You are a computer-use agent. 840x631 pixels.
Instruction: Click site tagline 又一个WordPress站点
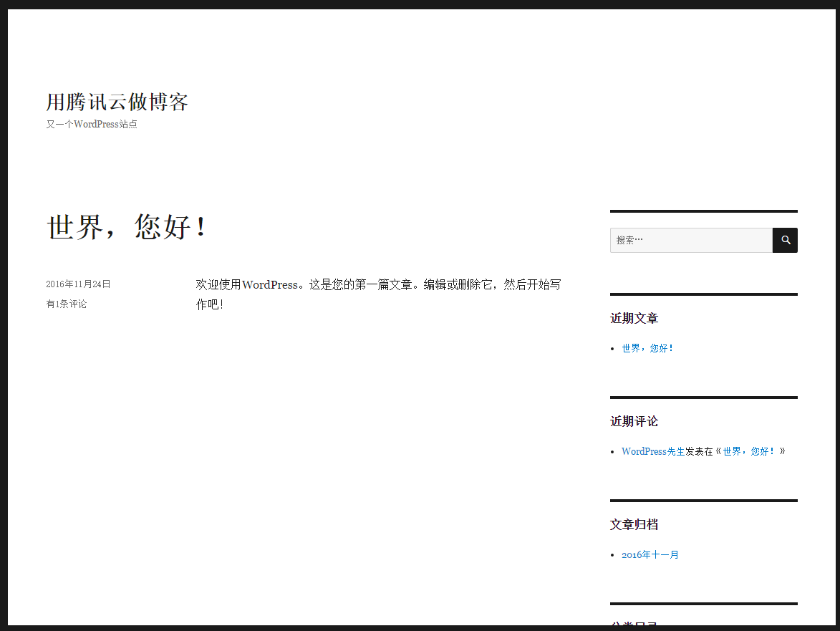click(x=92, y=125)
